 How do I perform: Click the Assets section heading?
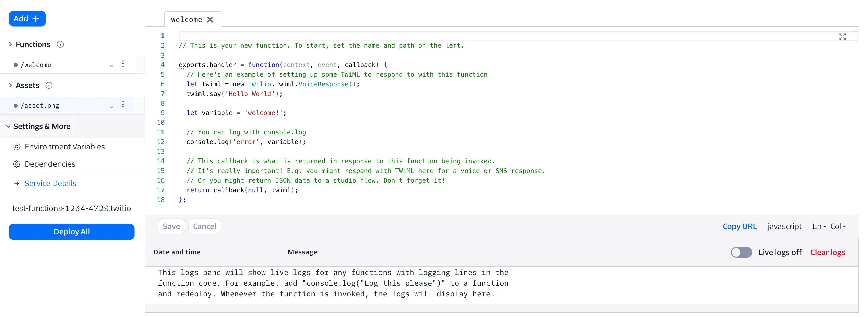tap(27, 85)
